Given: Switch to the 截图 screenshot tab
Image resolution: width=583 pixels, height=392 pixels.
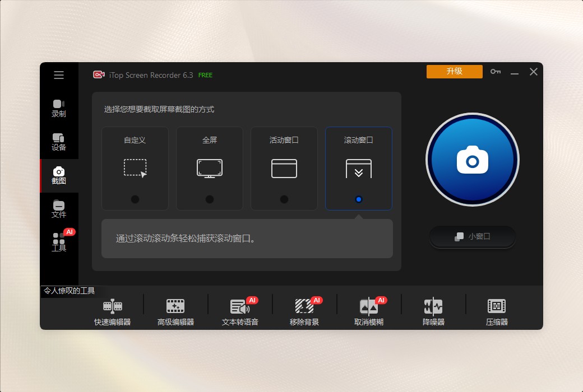Looking at the screenshot, I should [59, 176].
